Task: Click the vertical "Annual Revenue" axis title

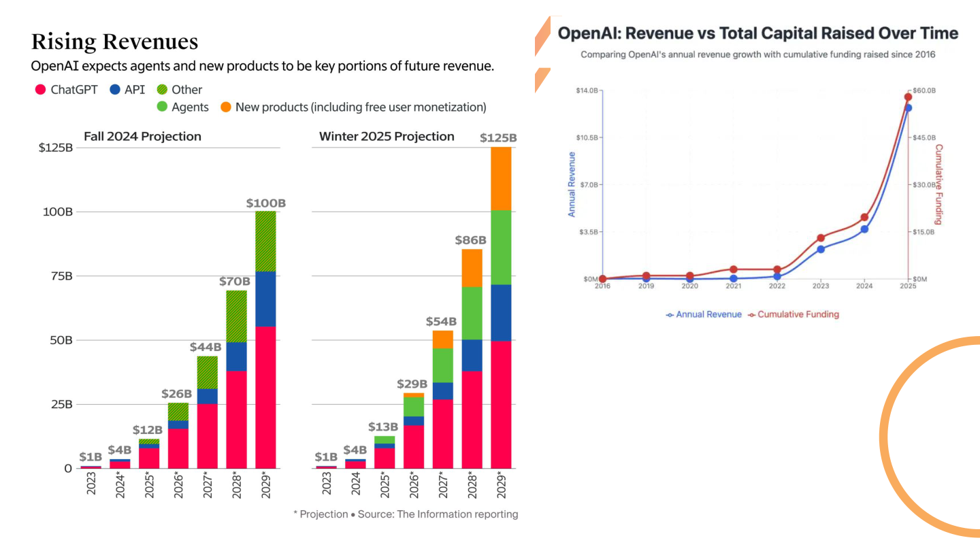Action: click(572, 185)
